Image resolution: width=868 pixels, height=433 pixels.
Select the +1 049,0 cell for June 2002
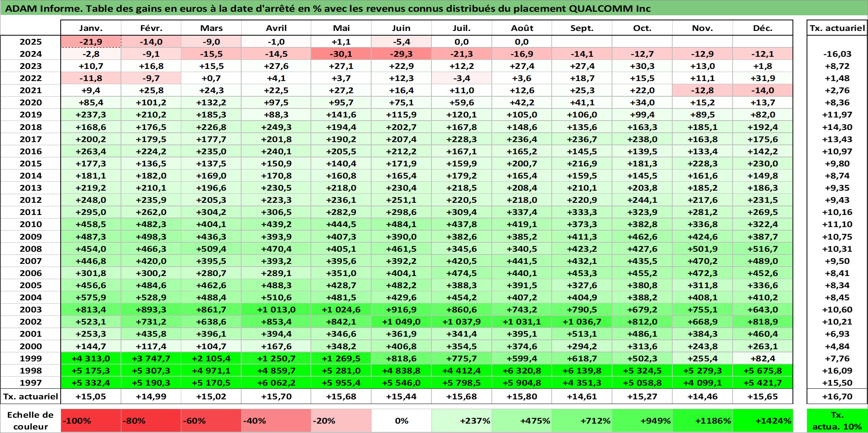click(401, 321)
